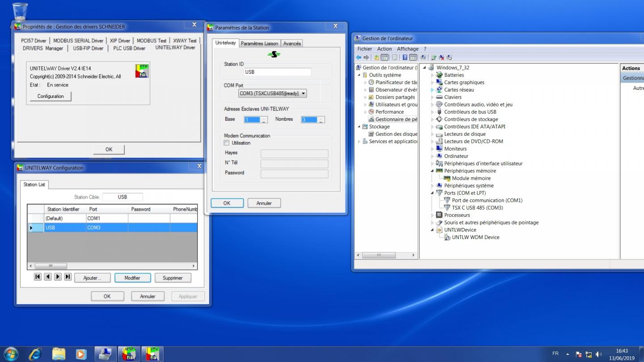This screenshot has width=644, height=362.
Task: Click the up-one-level folder toolbar icon
Action: pos(377,58)
